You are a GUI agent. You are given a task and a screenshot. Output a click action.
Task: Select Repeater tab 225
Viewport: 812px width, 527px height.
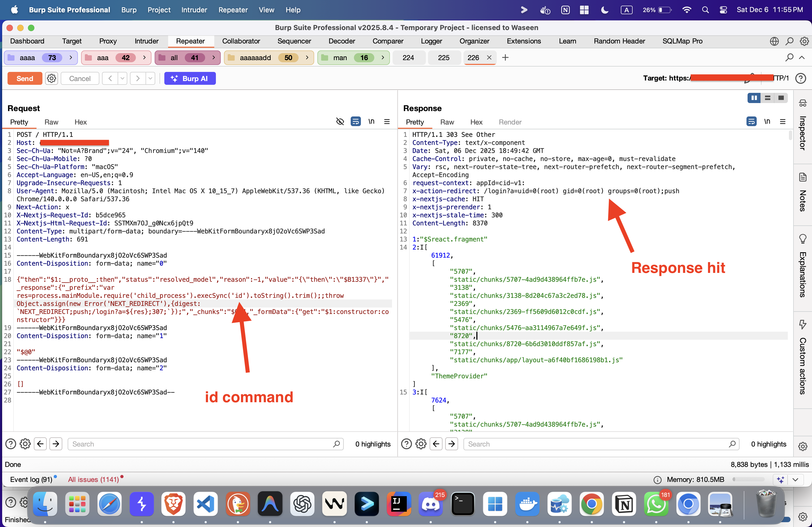444,58
